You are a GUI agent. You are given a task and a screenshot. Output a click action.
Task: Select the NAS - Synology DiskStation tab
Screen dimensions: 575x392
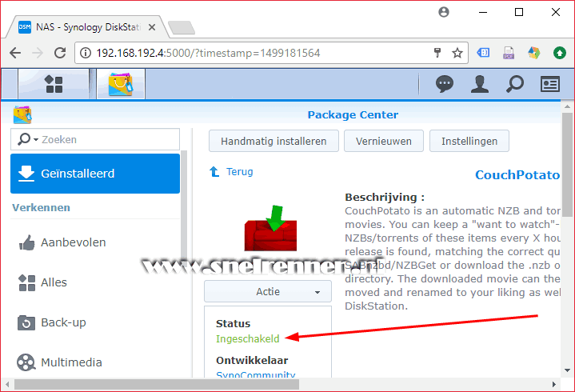tap(88, 27)
